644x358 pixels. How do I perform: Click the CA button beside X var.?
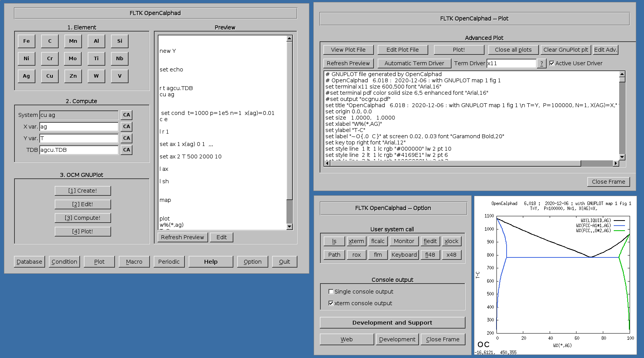[127, 127]
